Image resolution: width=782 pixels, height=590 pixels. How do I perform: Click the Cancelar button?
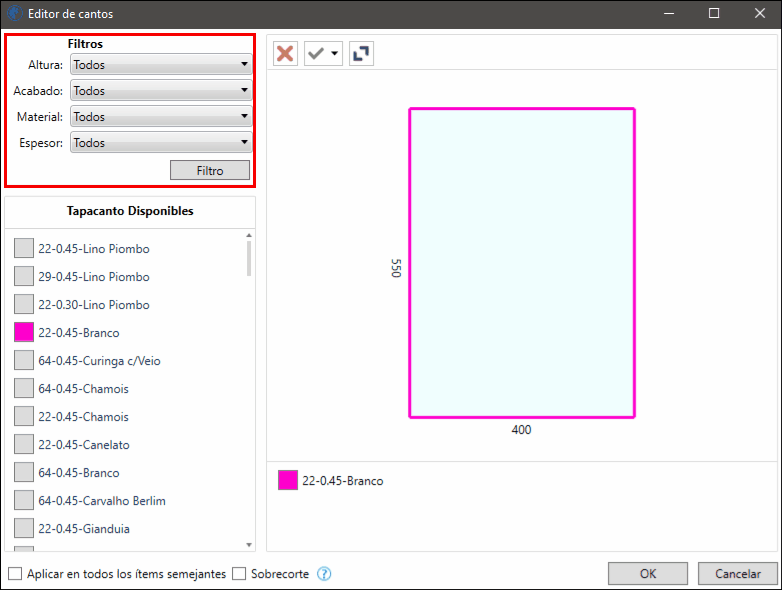click(738, 574)
